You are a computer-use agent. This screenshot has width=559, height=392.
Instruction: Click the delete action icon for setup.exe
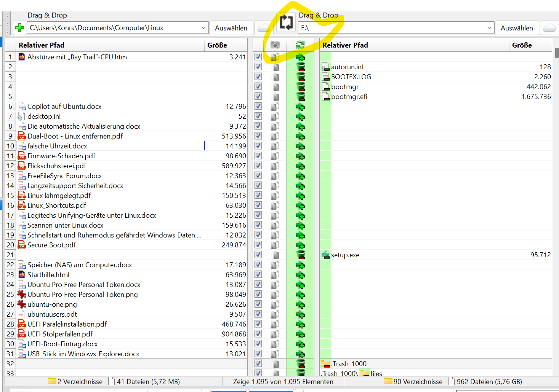tap(300, 255)
